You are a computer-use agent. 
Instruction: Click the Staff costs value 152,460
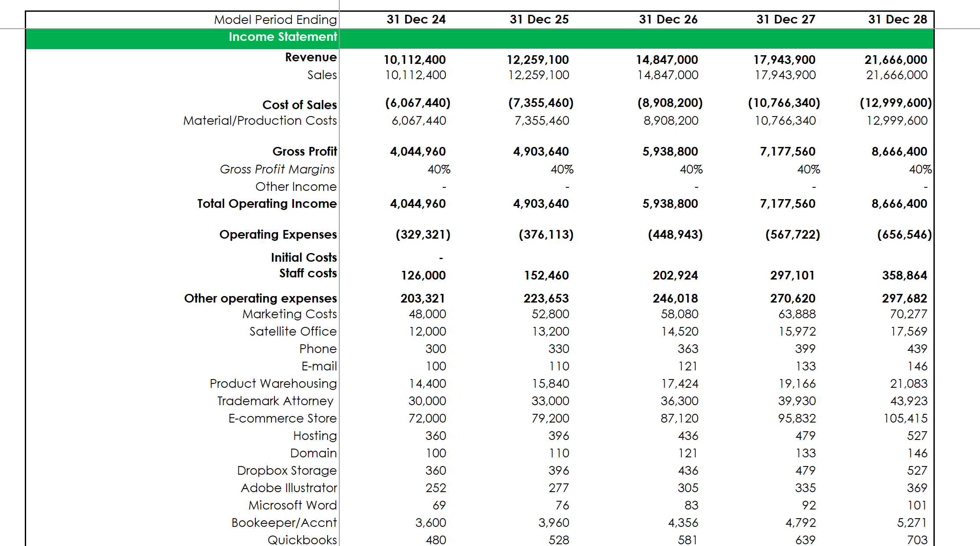[x=546, y=275]
